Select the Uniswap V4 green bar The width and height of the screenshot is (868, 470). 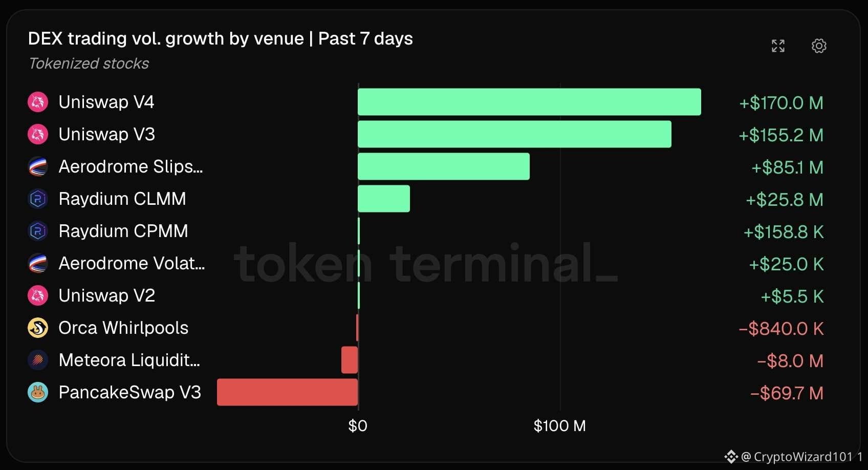(529, 102)
